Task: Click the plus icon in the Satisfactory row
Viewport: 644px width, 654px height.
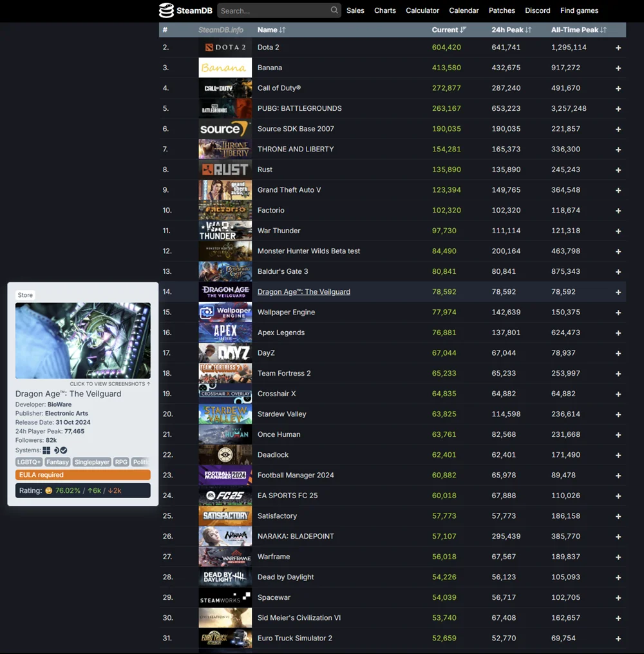Action: coord(618,516)
